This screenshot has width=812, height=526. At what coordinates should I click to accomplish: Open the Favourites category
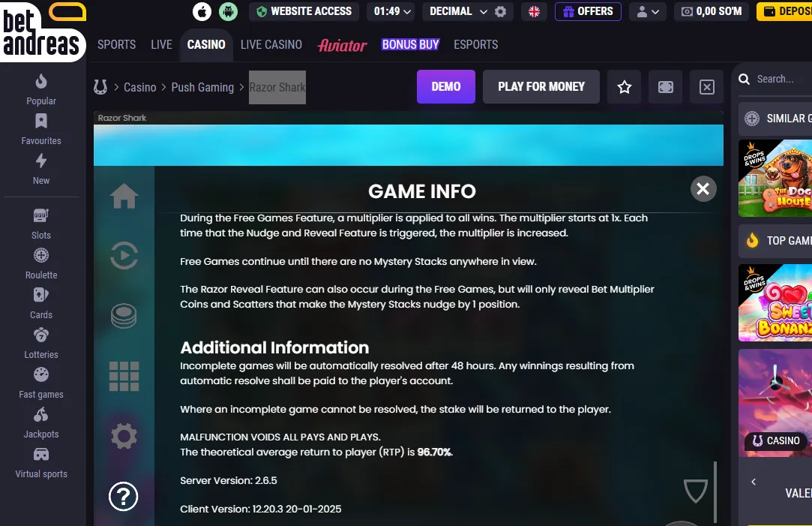click(x=41, y=130)
